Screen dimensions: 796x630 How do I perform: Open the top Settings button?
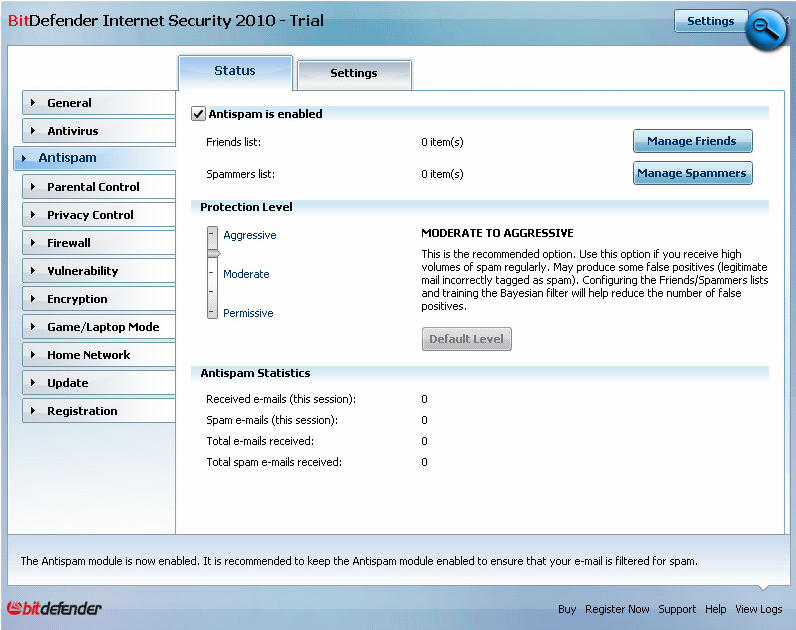(x=710, y=21)
